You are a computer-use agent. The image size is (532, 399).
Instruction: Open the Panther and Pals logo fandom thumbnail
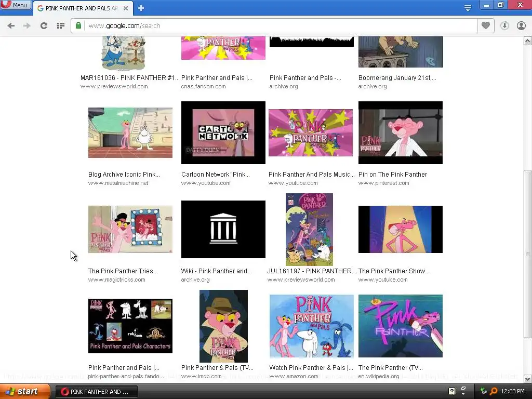coord(223,48)
